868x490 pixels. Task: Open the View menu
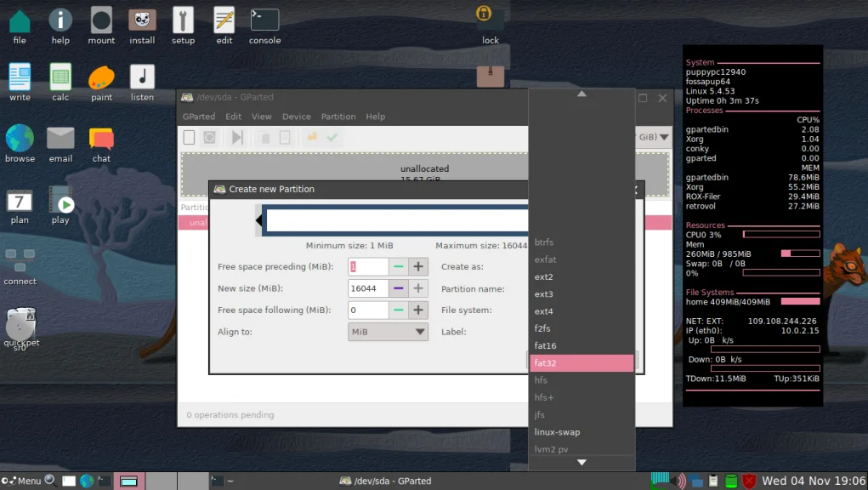click(261, 117)
